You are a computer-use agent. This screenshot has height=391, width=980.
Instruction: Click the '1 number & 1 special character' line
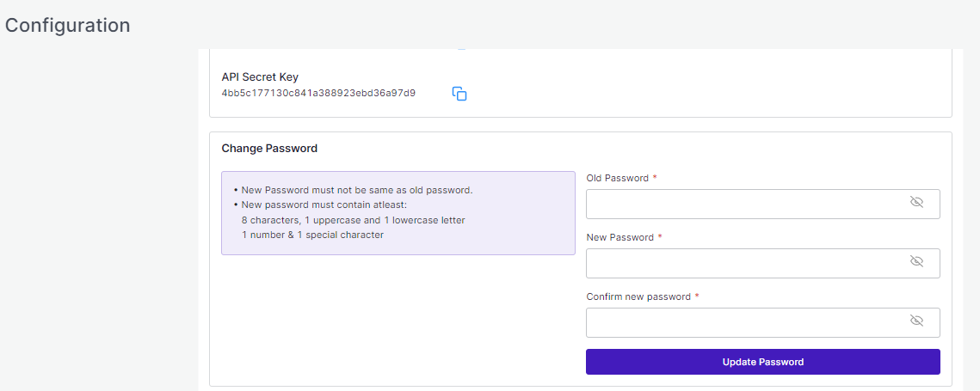click(312, 235)
